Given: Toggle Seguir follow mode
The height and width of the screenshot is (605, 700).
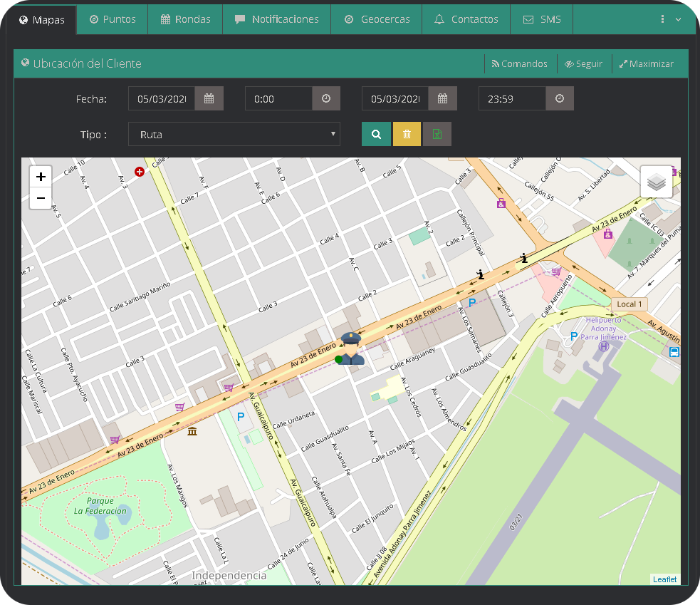Looking at the screenshot, I should click(583, 63).
